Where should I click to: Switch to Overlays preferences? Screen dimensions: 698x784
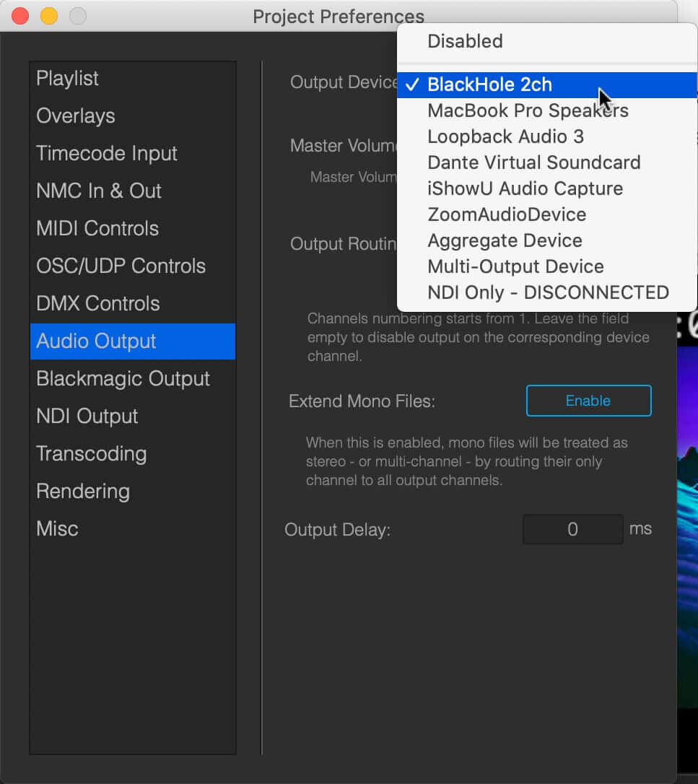tap(133, 116)
